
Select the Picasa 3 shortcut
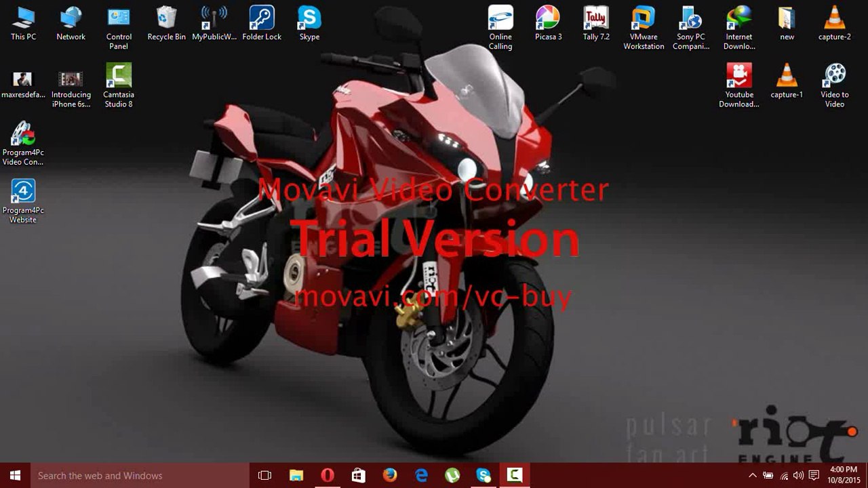(x=548, y=24)
